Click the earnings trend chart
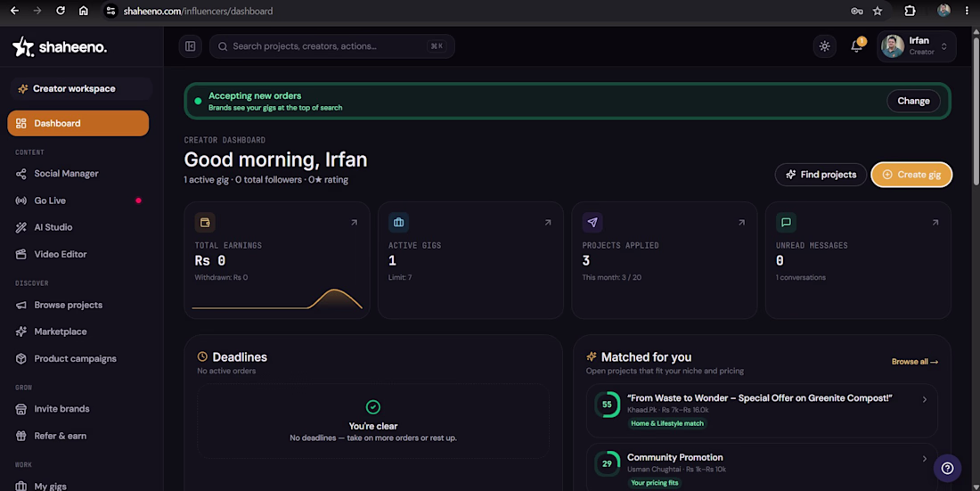This screenshot has height=491, width=980. tap(277, 299)
